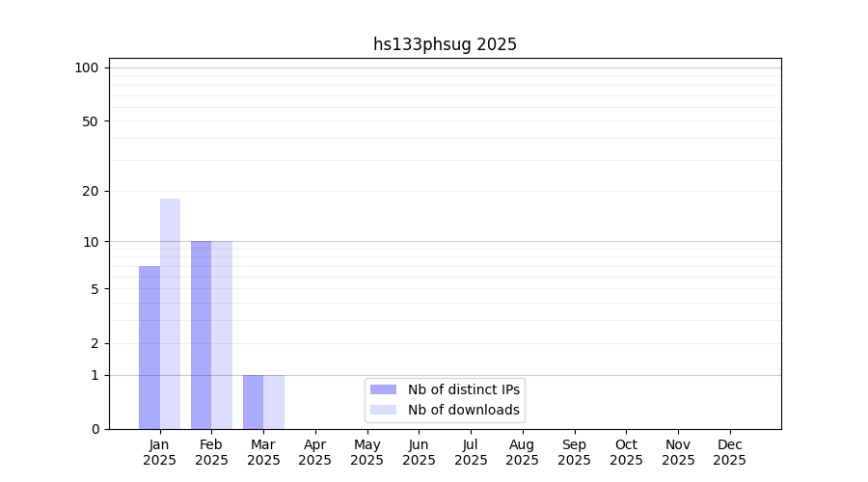Screen dimensions: 868x482
Task: Select the 20 tick on the y-axis
Action: click(x=90, y=191)
